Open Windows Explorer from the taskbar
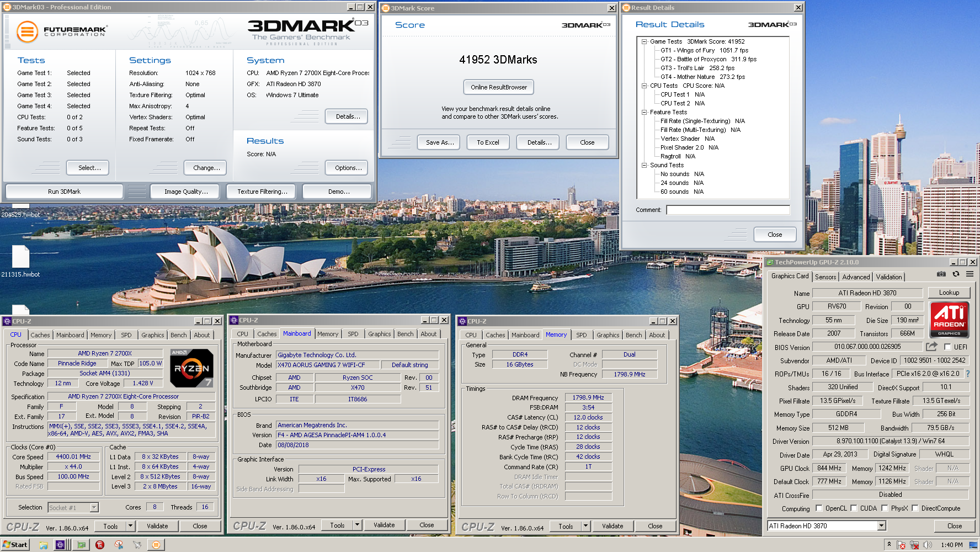Screen dimensions: 980x552 [44, 545]
